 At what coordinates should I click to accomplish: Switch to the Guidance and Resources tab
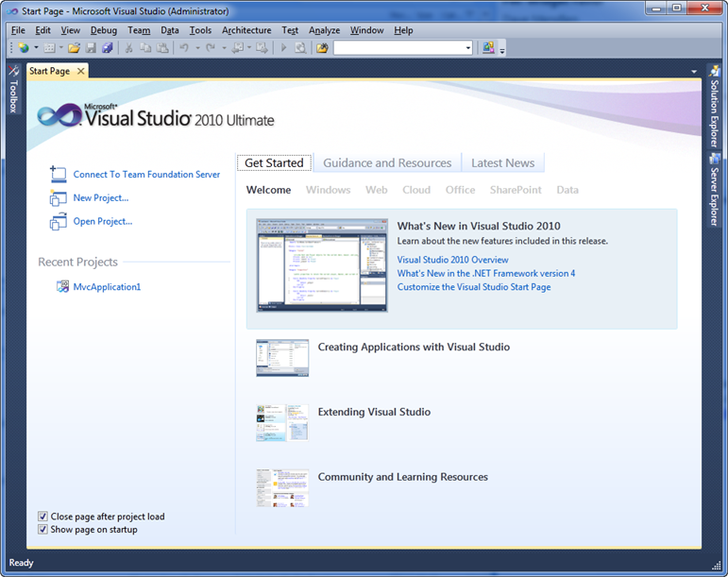click(387, 163)
